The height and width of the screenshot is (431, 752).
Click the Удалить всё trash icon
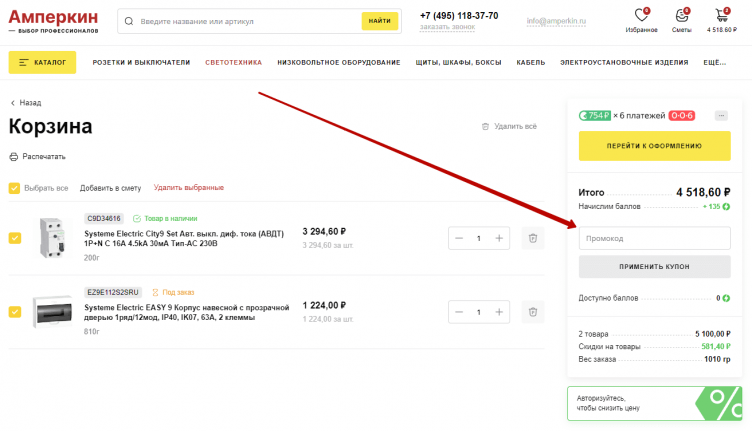[x=486, y=127]
